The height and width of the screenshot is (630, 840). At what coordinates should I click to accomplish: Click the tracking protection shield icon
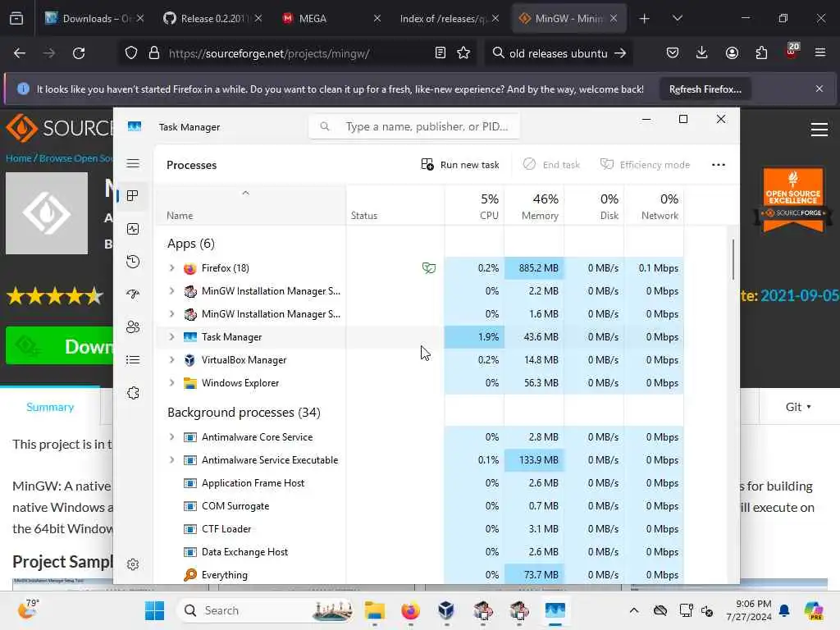(131, 52)
